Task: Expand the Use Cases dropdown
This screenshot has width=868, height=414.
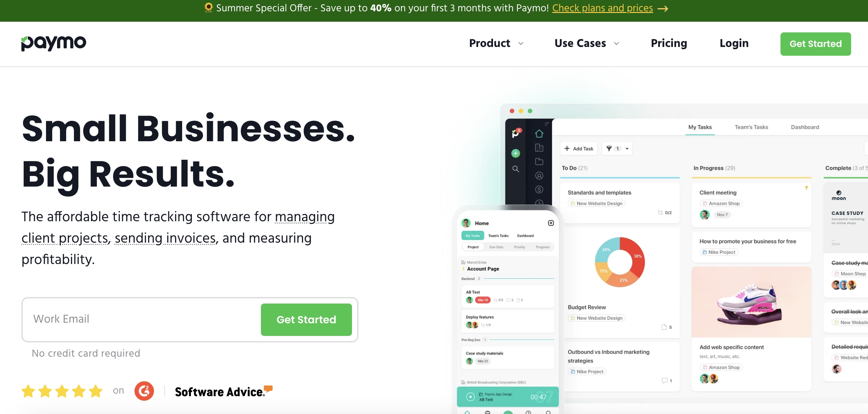Action: pos(587,43)
